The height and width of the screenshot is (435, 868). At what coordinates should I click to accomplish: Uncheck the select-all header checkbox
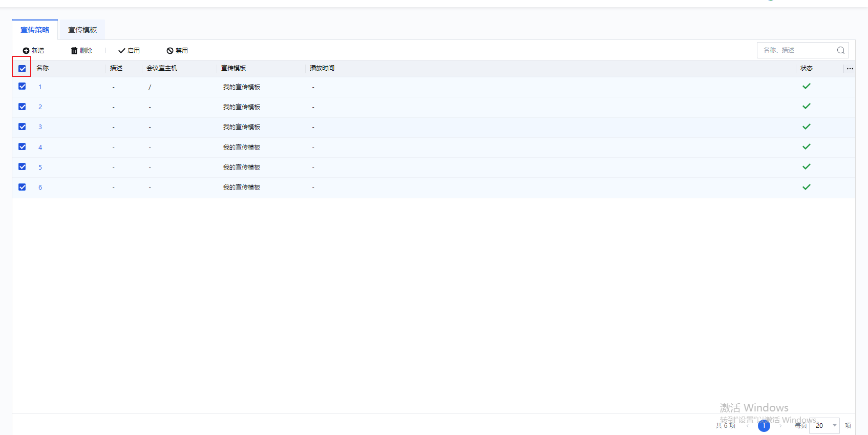22,69
